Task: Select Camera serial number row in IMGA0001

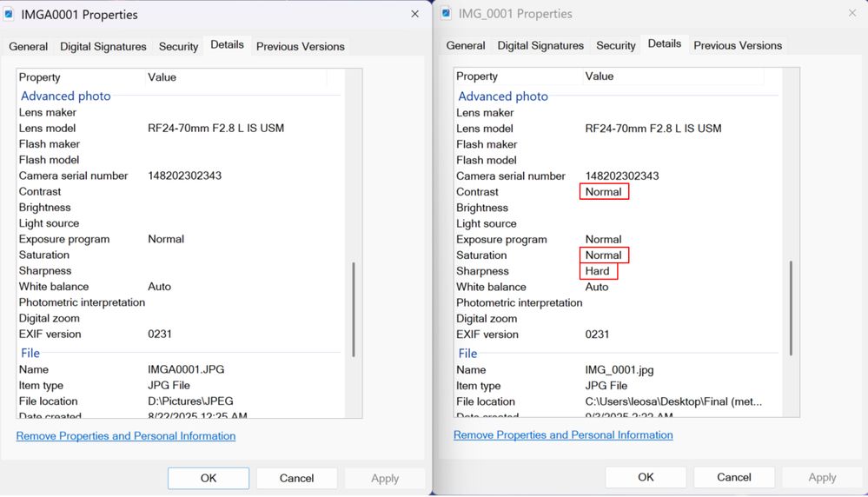Action: [74, 176]
